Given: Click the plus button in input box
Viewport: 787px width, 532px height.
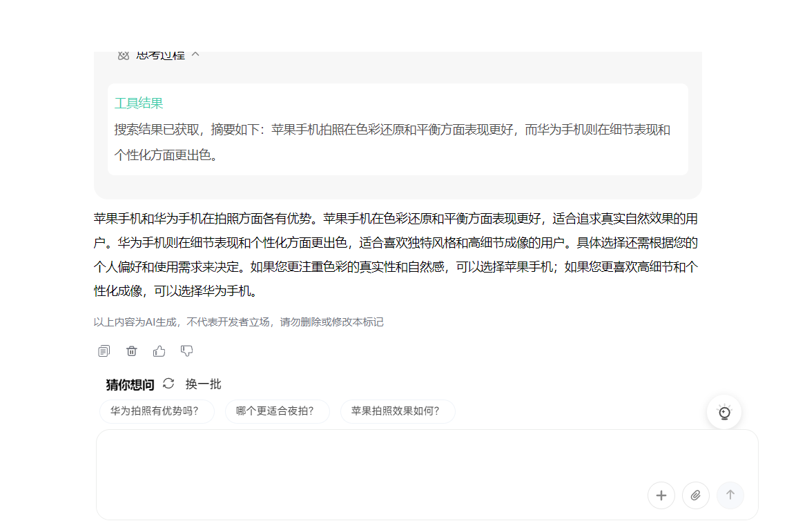Looking at the screenshot, I should click(661, 495).
